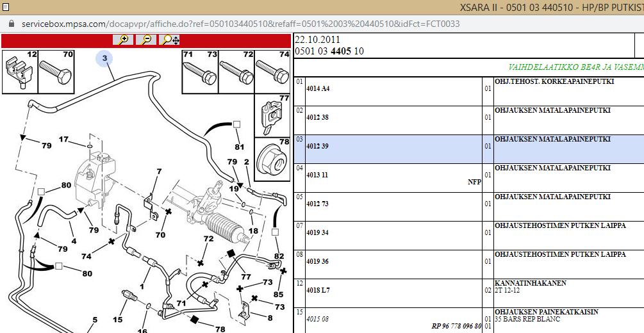
Task: Click the padlock icon in address bar
Action: click(x=10, y=24)
